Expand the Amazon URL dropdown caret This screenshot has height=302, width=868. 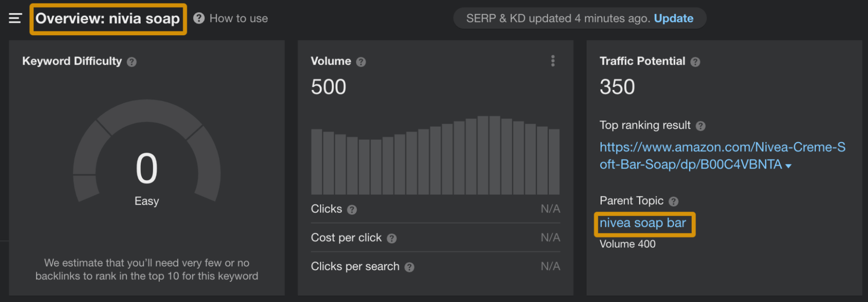point(789,165)
